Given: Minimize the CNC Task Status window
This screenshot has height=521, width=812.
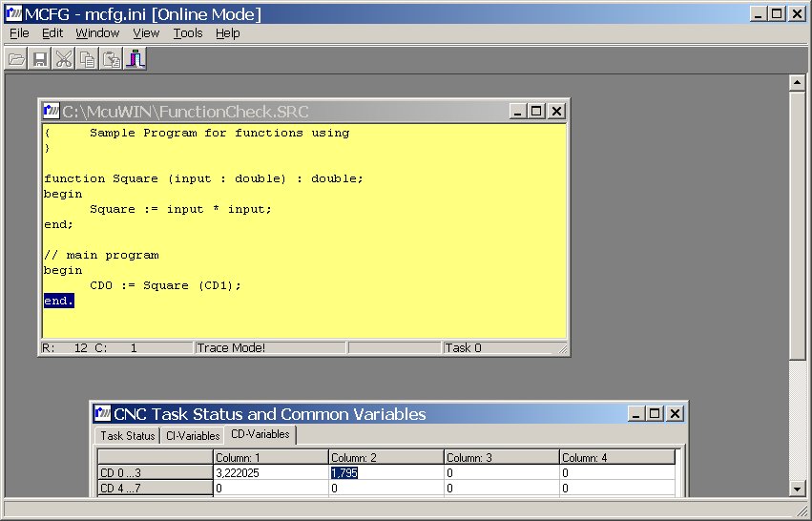Looking at the screenshot, I should 635,413.
